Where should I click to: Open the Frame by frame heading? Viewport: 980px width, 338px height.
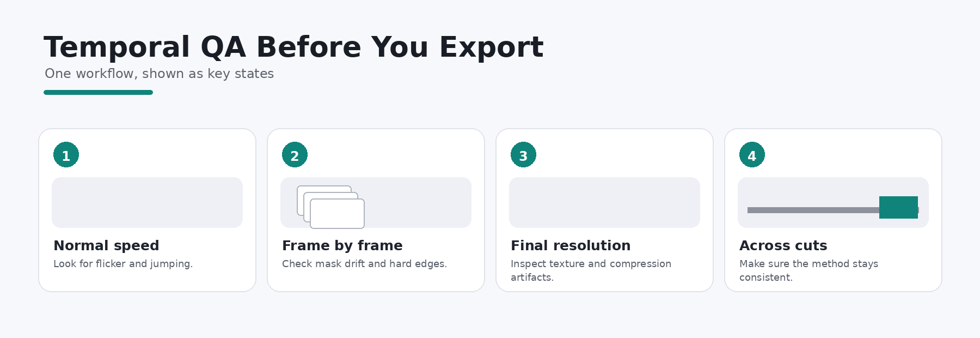342,246
